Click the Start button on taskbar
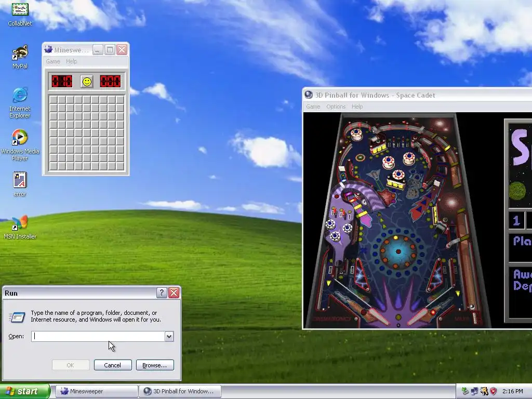This screenshot has width=532, height=399. pos(25,391)
